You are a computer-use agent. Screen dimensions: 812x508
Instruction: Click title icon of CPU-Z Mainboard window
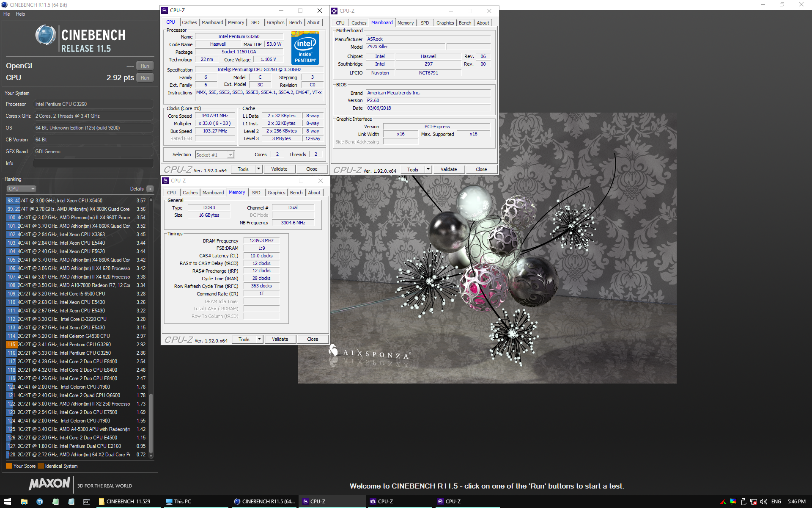coord(334,11)
